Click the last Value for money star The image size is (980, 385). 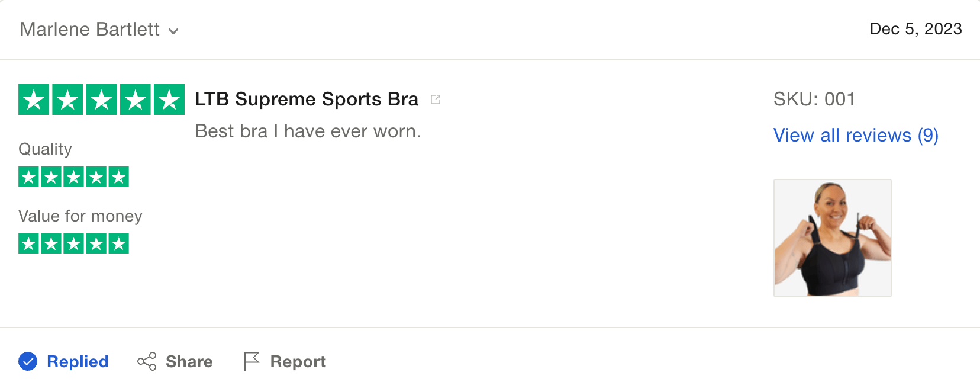pyautogui.click(x=118, y=243)
